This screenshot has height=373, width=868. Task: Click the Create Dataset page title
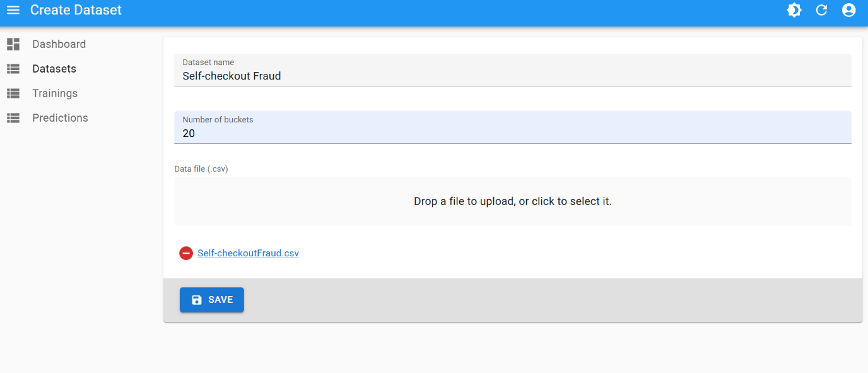pos(76,10)
